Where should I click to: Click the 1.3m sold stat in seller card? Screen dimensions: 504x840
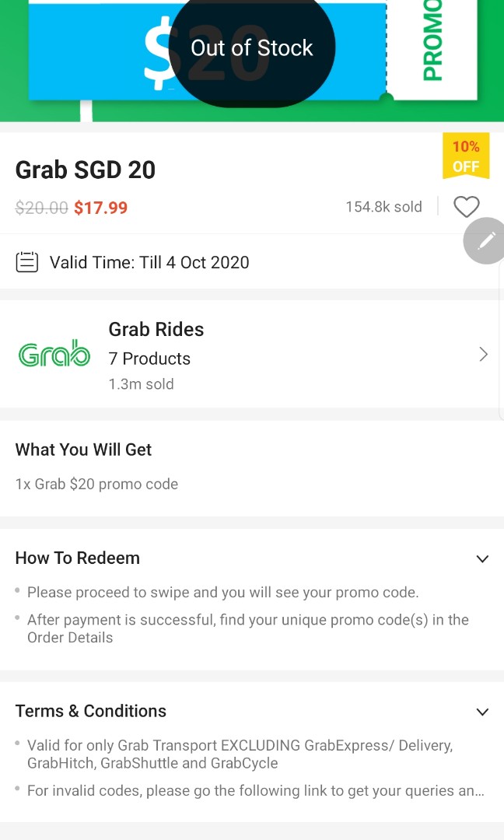[x=141, y=384]
